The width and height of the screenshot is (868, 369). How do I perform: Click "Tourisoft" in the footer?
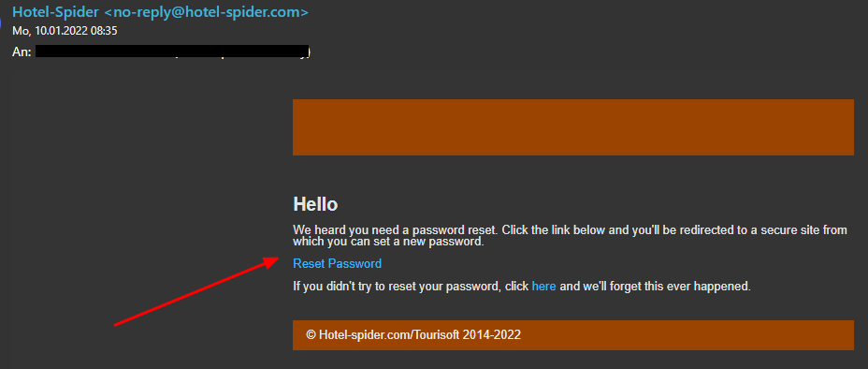[436, 334]
